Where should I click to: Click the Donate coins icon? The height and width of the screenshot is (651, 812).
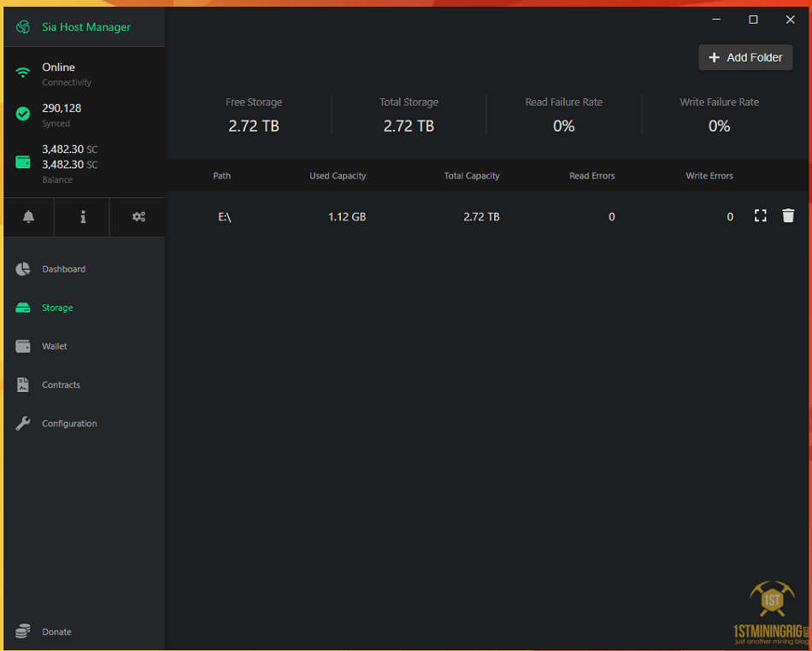click(23, 631)
